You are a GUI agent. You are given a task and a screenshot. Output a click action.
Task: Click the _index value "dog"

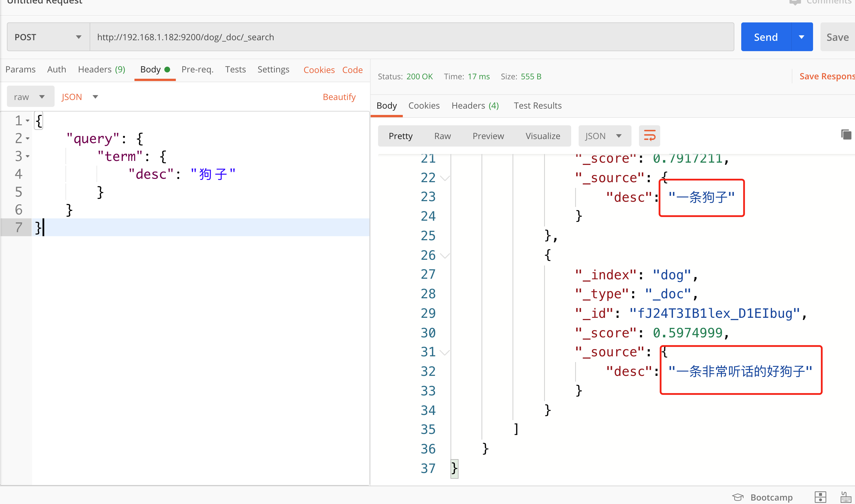tap(672, 275)
